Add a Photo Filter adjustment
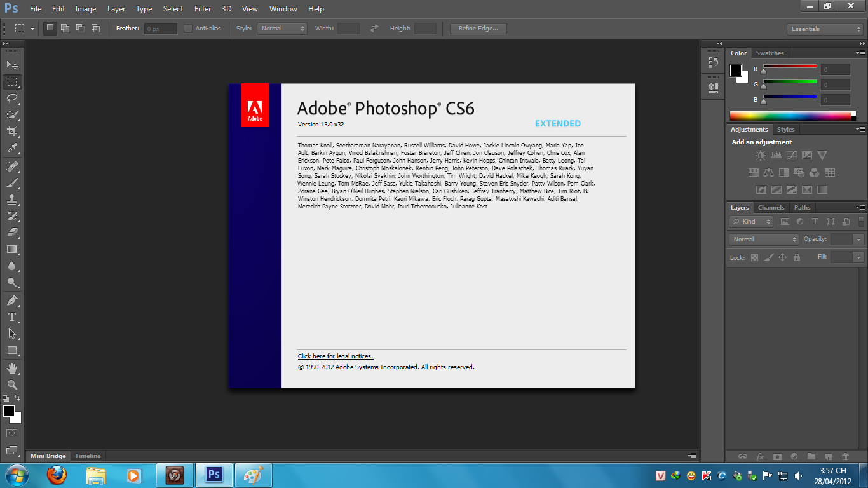868x488 pixels. [x=799, y=172]
